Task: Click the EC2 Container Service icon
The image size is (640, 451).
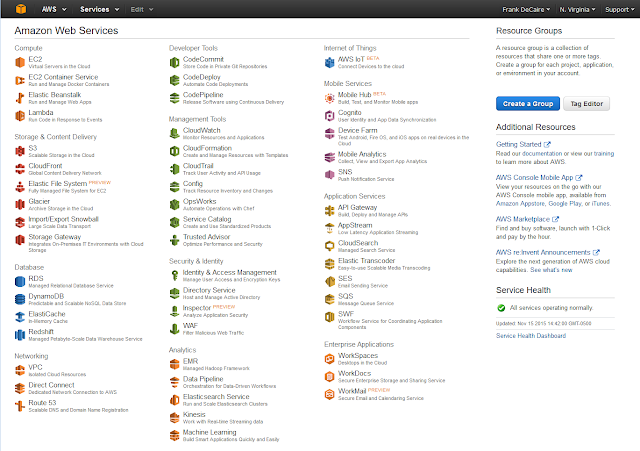Action: pos(20,80)
